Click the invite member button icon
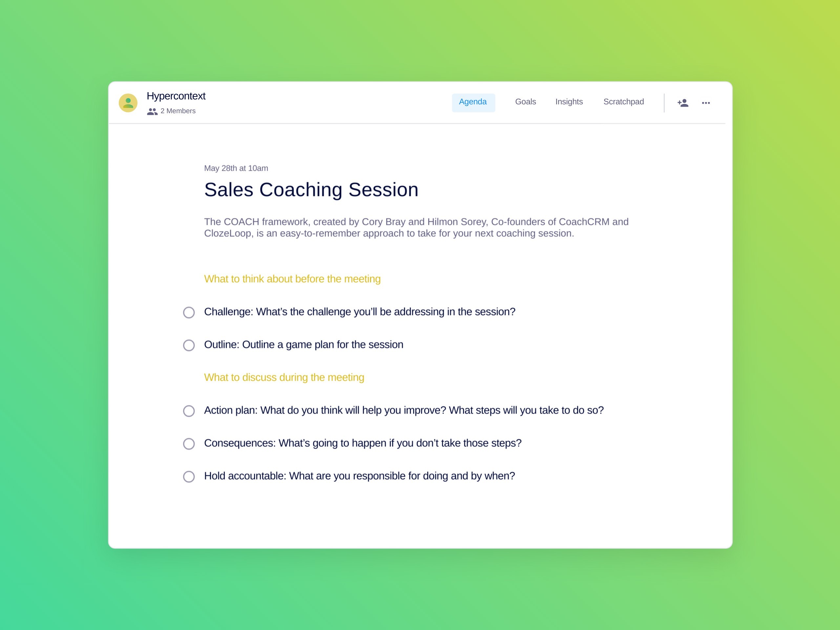 pos(682,103)
